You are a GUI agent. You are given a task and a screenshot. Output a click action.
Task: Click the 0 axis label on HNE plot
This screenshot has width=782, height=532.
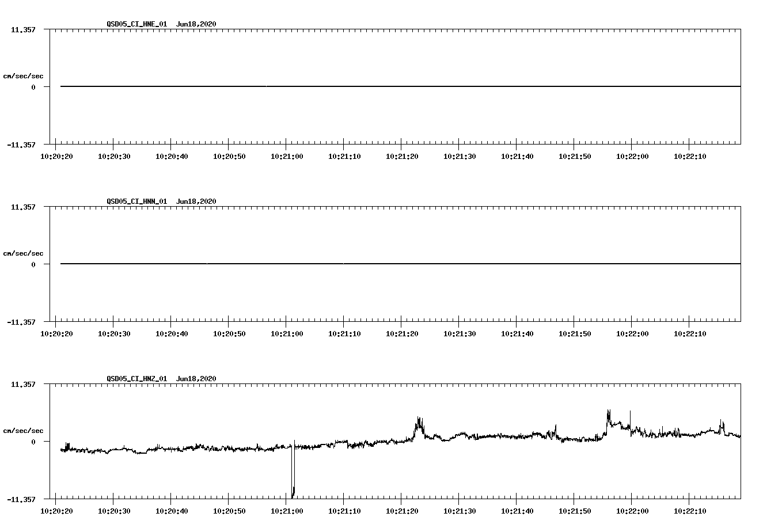[33, 87]
